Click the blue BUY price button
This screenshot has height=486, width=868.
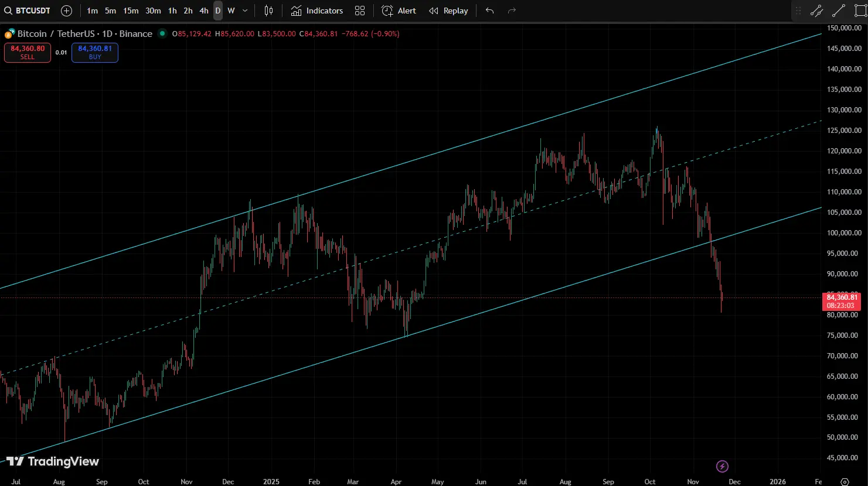(95, 52)
